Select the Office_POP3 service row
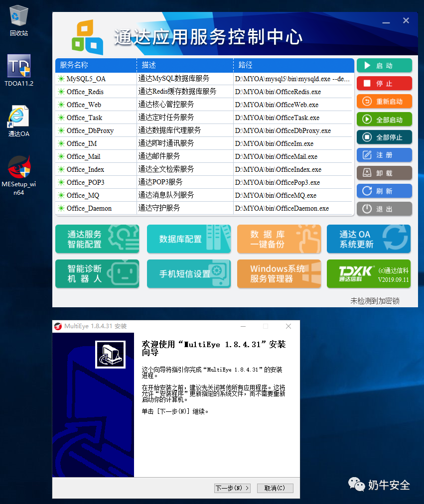Viewport: 424px width, 504px height. (x=204, y=182)
